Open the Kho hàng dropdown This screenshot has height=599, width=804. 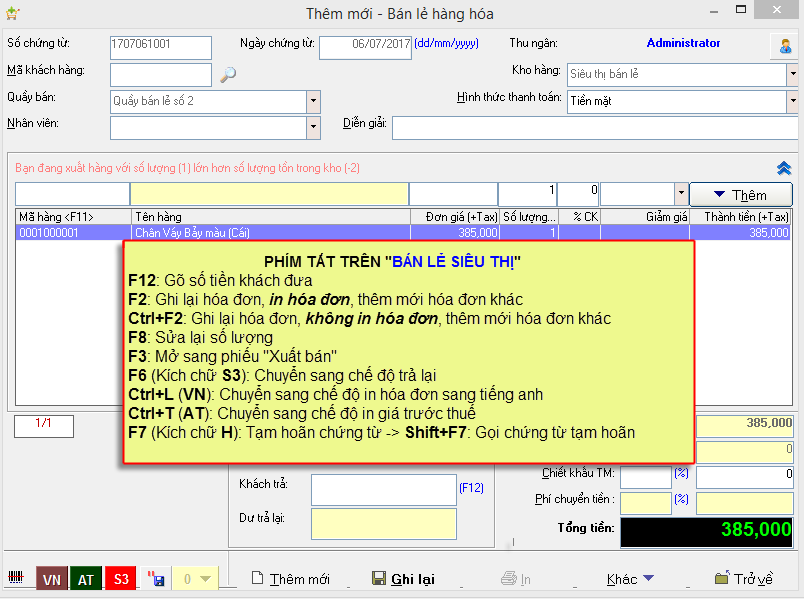pos(791,75)
